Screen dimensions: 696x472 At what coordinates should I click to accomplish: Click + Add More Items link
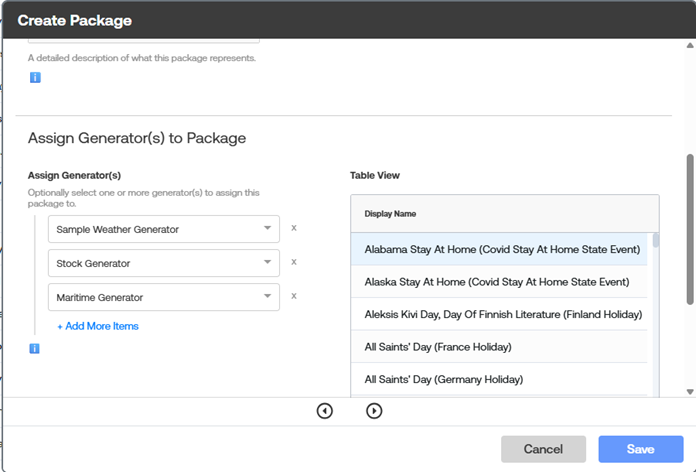98,326
